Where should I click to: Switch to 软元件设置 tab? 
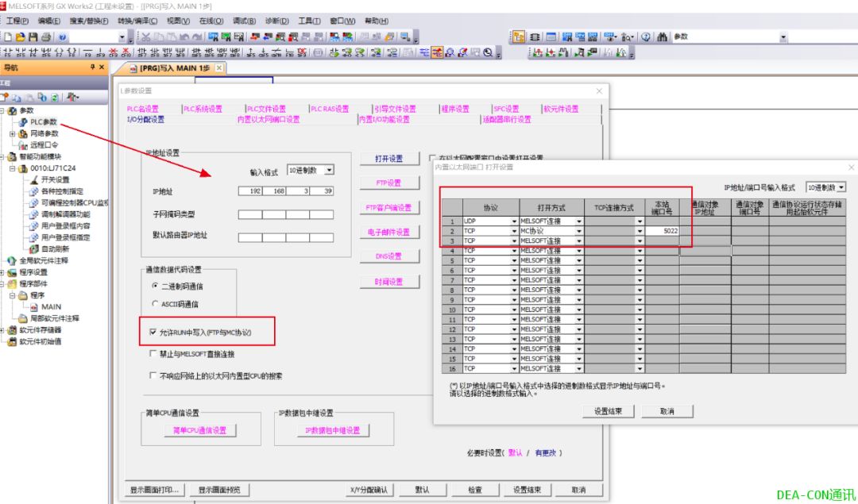point(561,109)
